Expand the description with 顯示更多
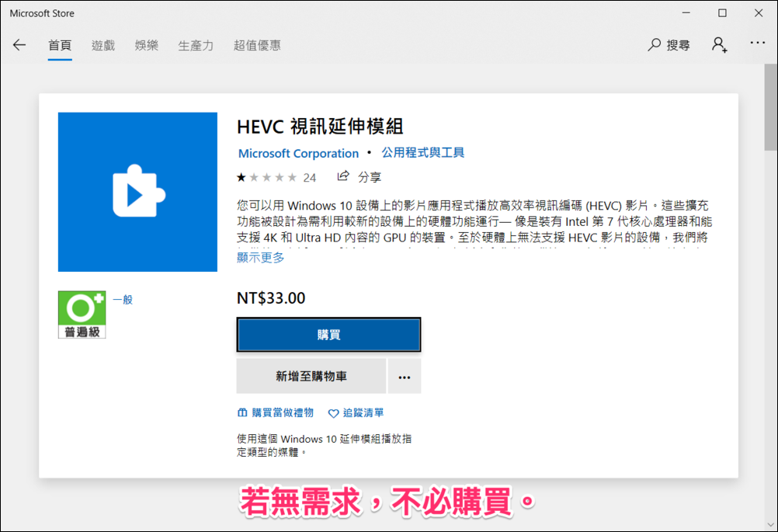 point(260,258)
